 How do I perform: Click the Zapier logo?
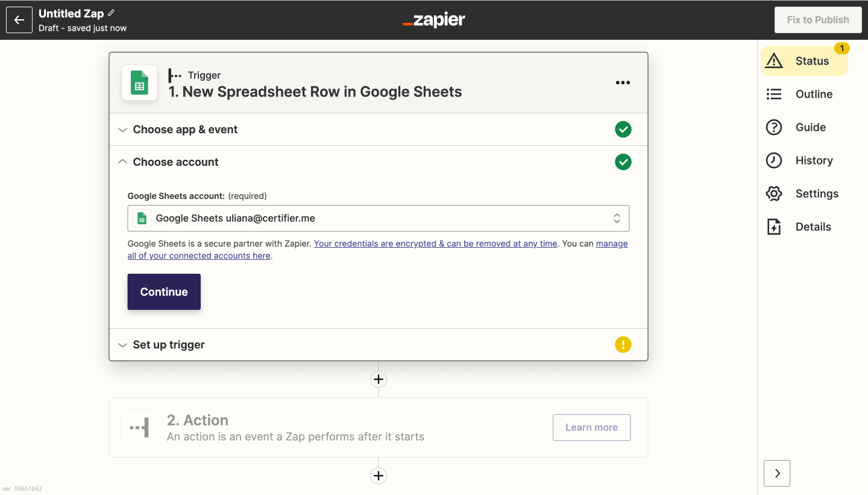(434, 20)
